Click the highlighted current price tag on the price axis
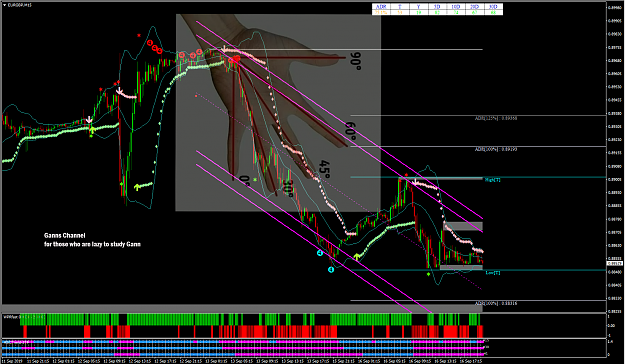 (615, 264)
